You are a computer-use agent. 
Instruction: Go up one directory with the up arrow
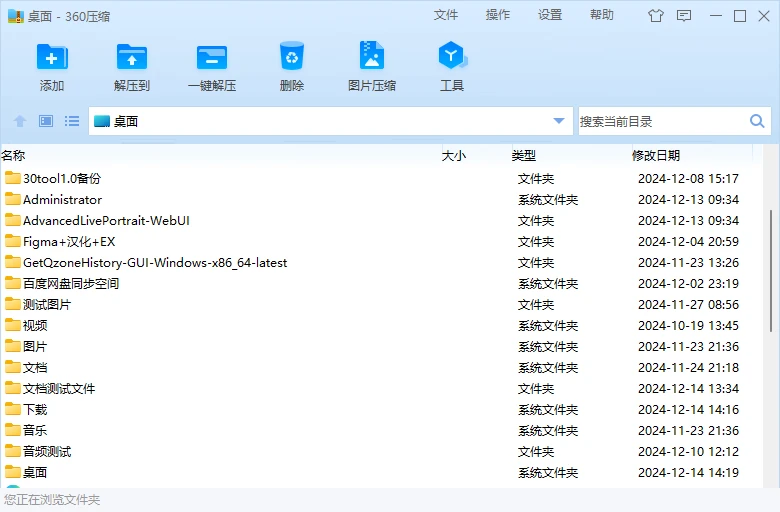coord(20,121)
